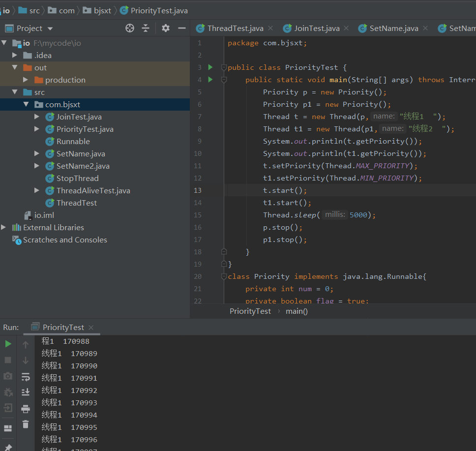This screenshot has width=476, height=451.
Task: Select io.iml file in project tree
Action: (x=44, y=215)
